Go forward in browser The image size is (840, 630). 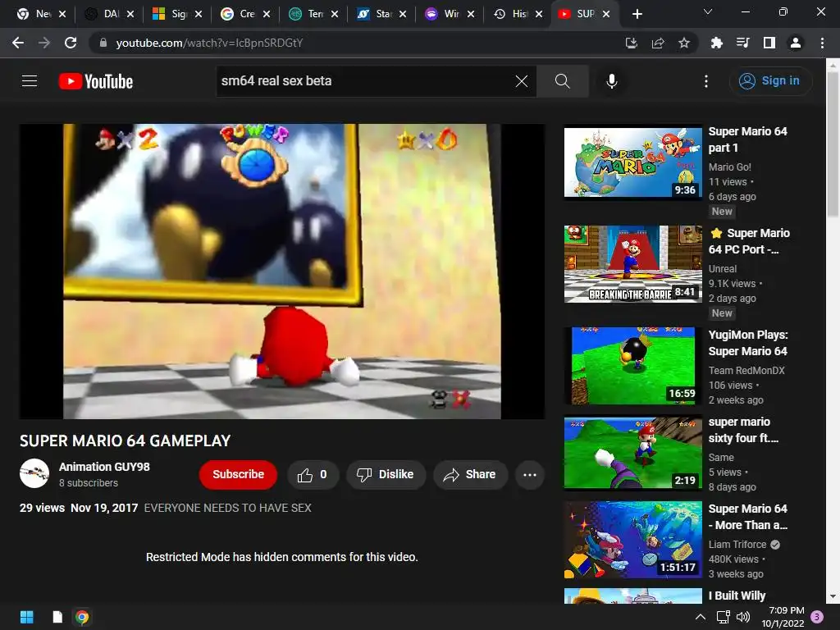[44, 43]
